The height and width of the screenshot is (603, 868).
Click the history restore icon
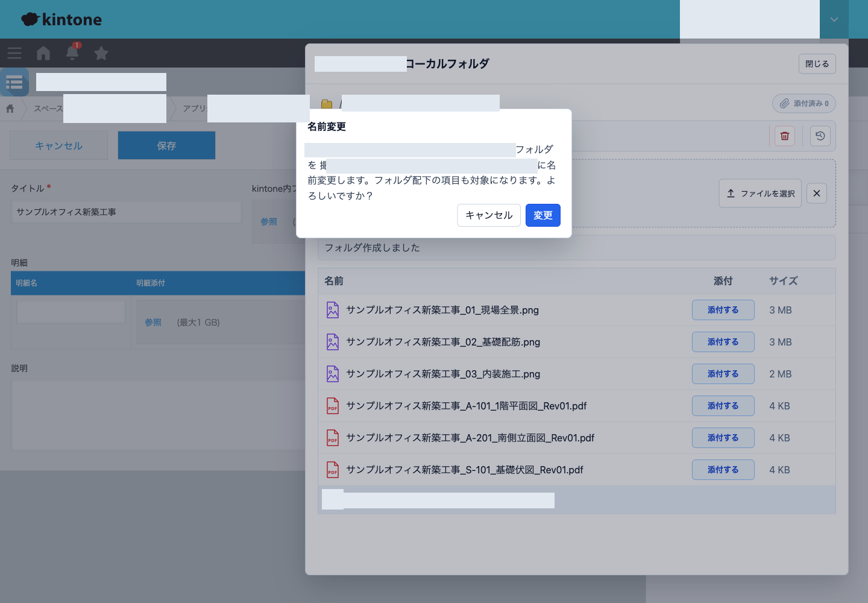pos(820,136)
